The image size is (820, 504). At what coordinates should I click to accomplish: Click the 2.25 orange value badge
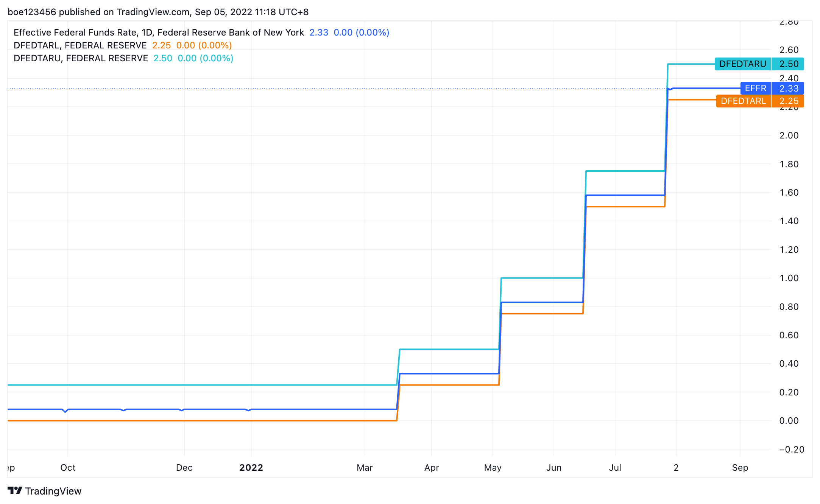click(x=789, y=101)
